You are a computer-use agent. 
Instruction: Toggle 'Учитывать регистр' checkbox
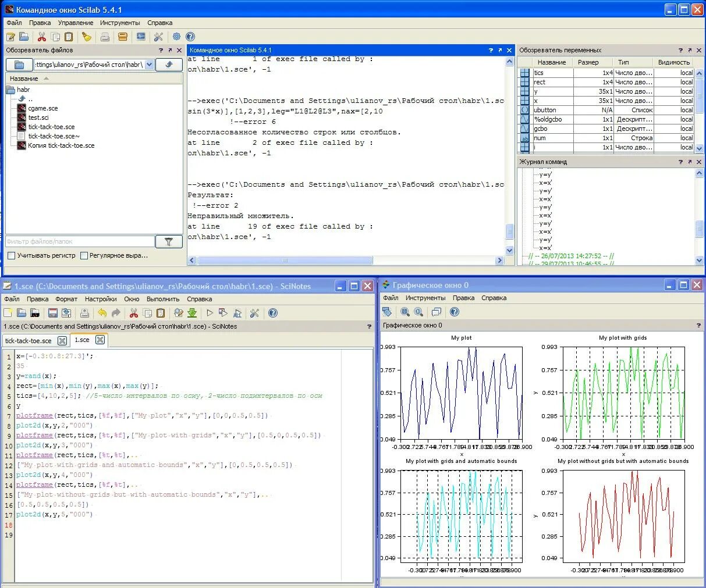click(11, 255)
